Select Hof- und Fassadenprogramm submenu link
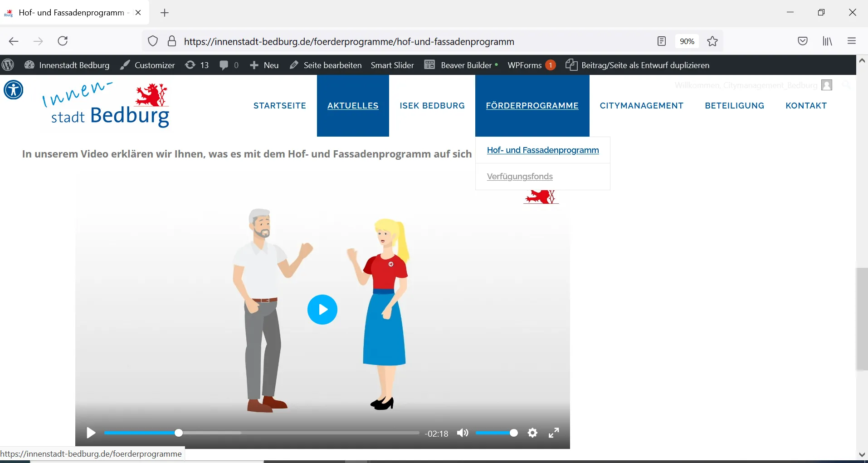Viewport: 868px width, 463px height. 543,150
